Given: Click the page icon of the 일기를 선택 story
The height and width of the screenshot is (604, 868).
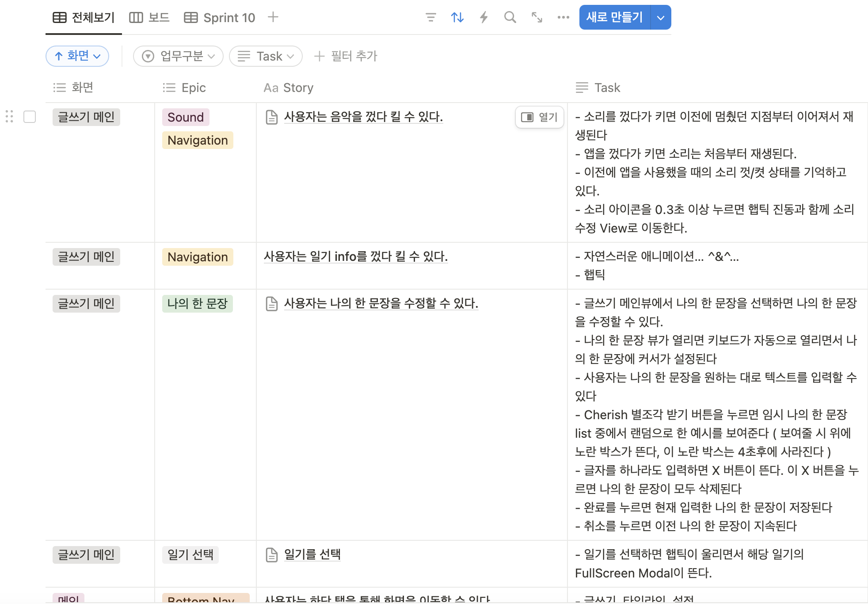Looking at the screenshot, I should (271, 555).
